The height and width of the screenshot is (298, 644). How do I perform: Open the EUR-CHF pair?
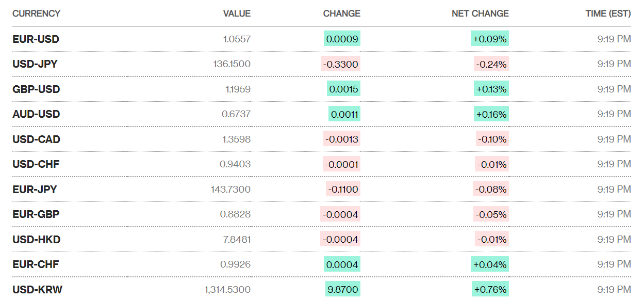click(36, 264)
